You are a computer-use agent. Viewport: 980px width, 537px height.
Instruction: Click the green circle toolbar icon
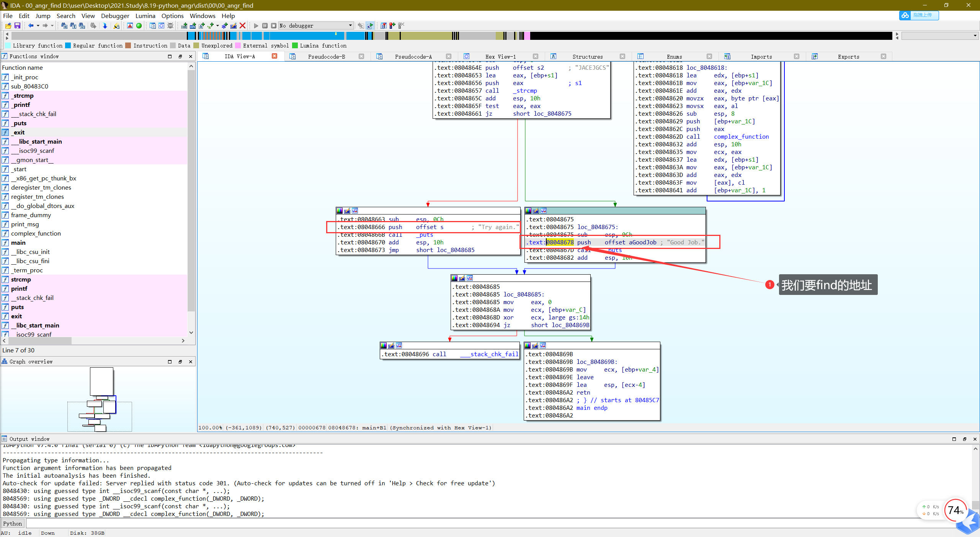pos(139,26)
